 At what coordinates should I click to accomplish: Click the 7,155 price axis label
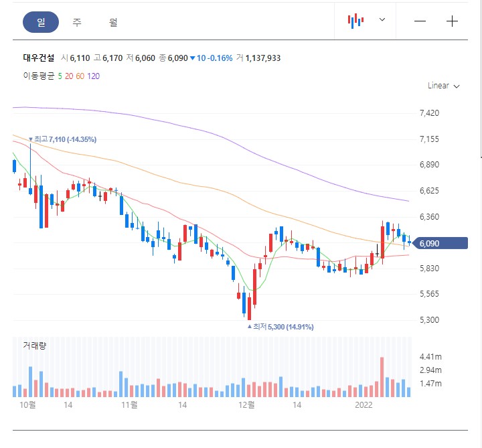[429, 139]
